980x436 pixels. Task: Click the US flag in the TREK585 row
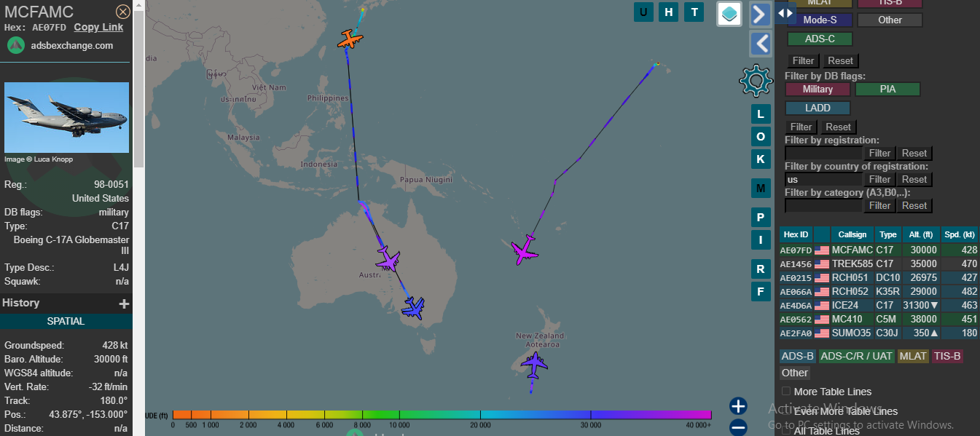coord(822,263)
